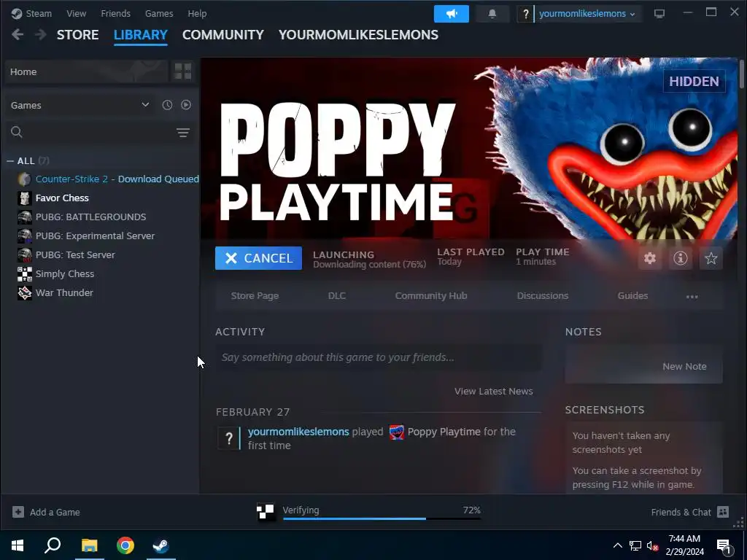Show hidden system tray icons
The image size is (747, 560).
(617, 545)
